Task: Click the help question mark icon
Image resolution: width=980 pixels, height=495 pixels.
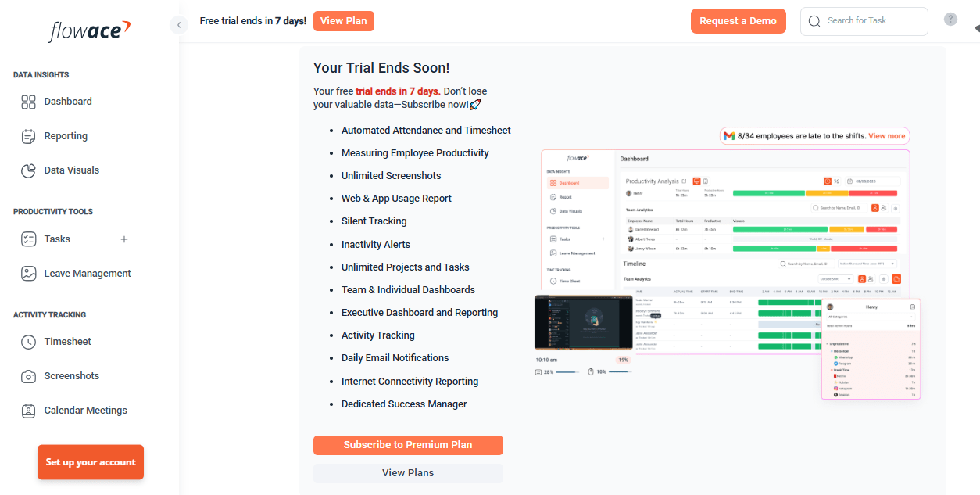Action: pos(950,20)
